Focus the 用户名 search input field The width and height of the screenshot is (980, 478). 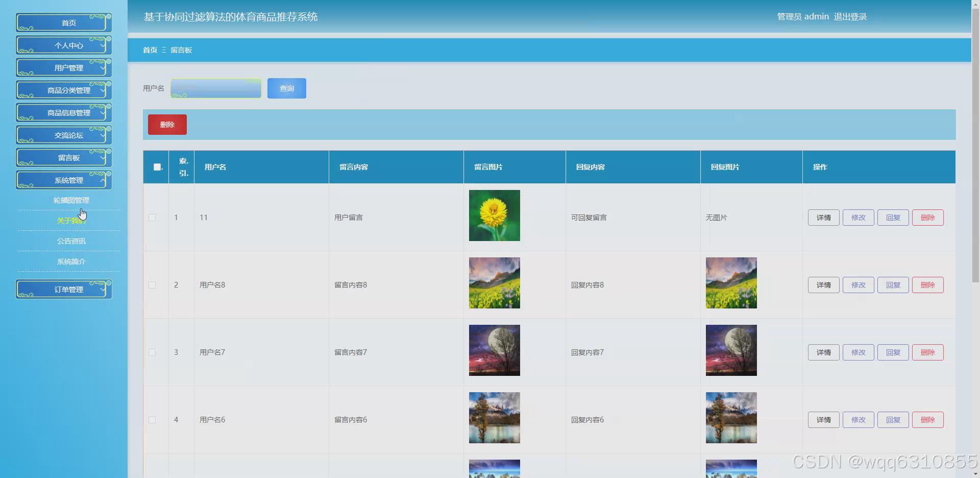tap(216, 88)
